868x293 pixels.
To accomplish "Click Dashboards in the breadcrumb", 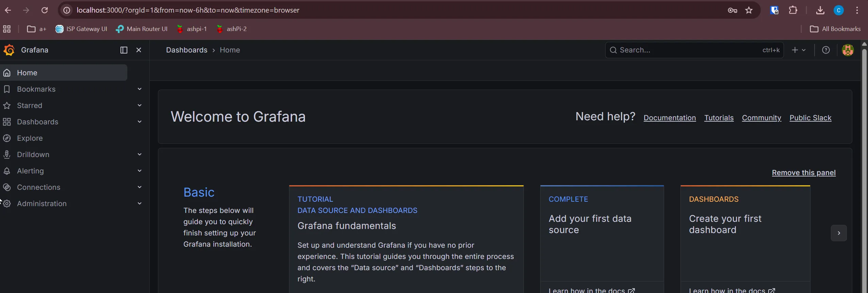I will click(x=187, y=50).
